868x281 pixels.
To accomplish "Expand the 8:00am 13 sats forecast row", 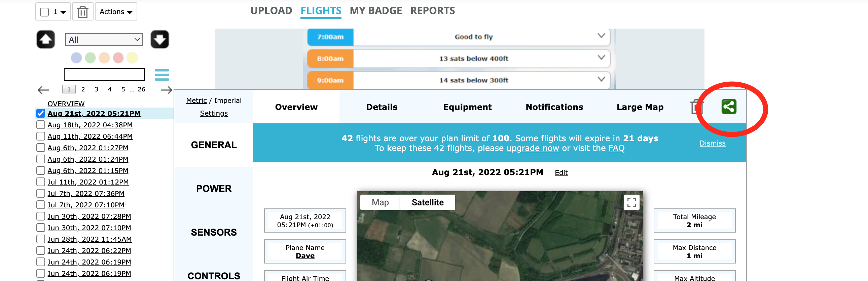I will pyautogui.click(x=601, y=57).
